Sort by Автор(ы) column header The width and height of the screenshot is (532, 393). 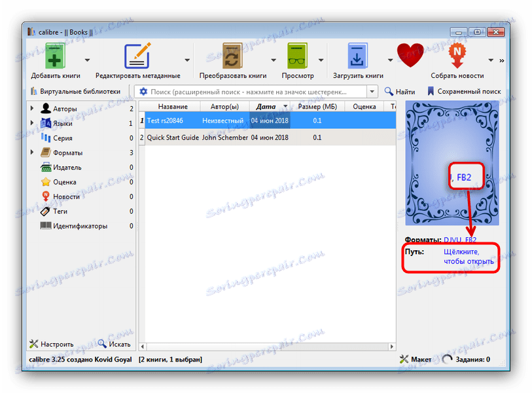(x=224, y=107)
